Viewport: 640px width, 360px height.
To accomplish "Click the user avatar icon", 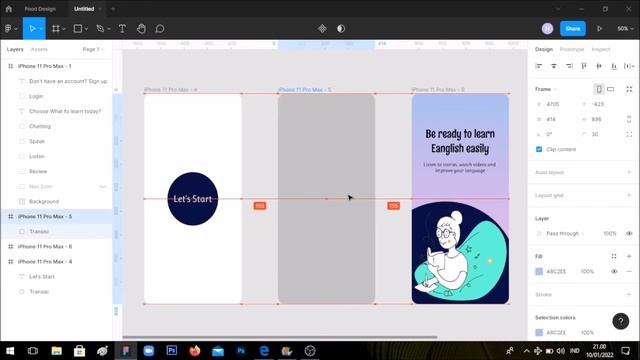I will click(x=547, y=29).
